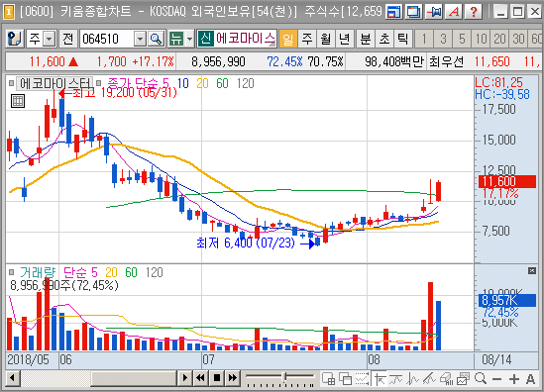Click the interval 5 button
The width and height of the screenshot is (544, 392).
pyautogui.click(x=462, y=39)
